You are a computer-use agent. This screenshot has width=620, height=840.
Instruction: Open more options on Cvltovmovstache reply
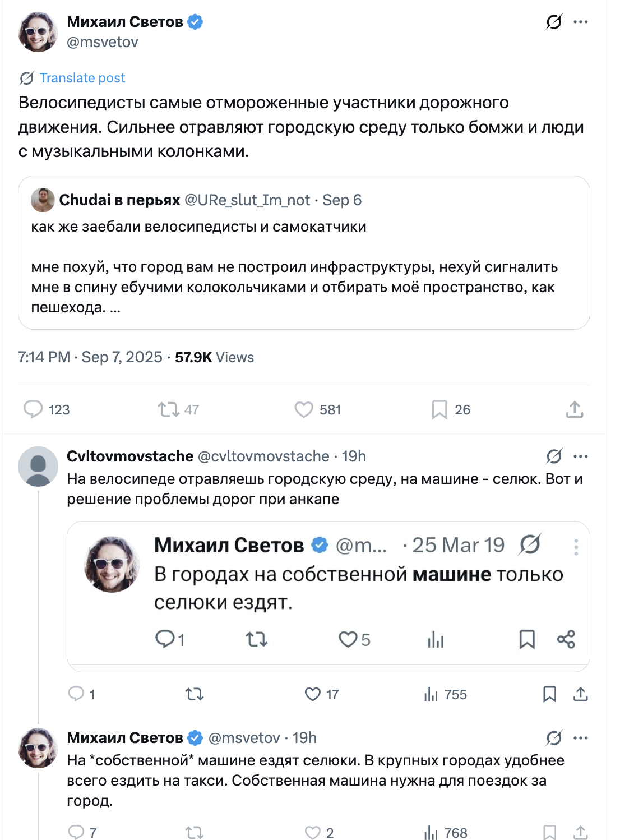pos(581,456)
